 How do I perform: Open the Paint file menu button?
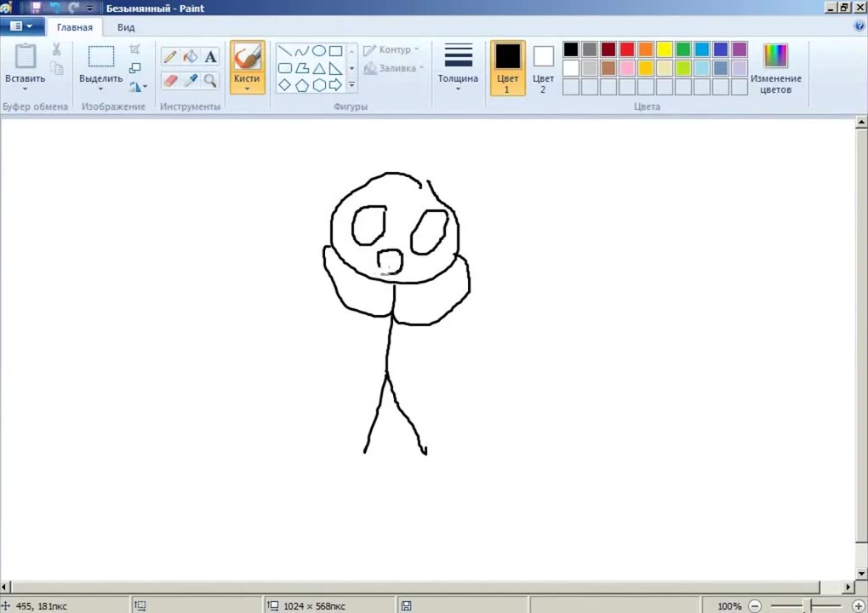point(21,26)
